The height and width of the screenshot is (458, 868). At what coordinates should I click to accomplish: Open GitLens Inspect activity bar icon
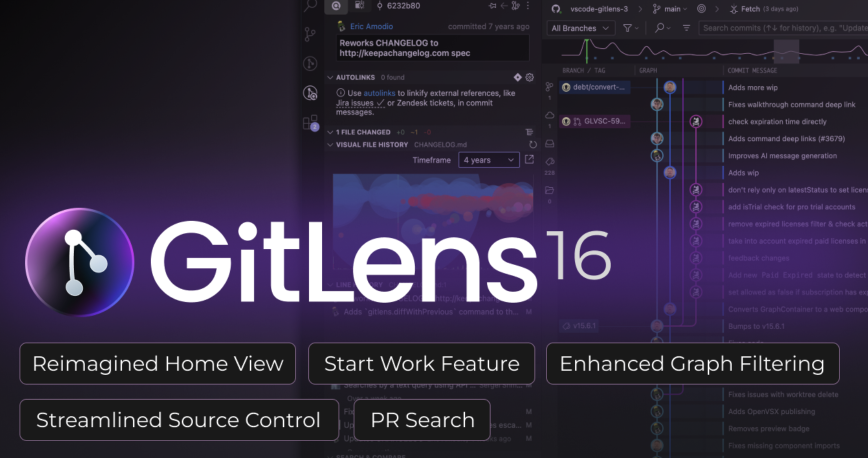click(310, 93)
